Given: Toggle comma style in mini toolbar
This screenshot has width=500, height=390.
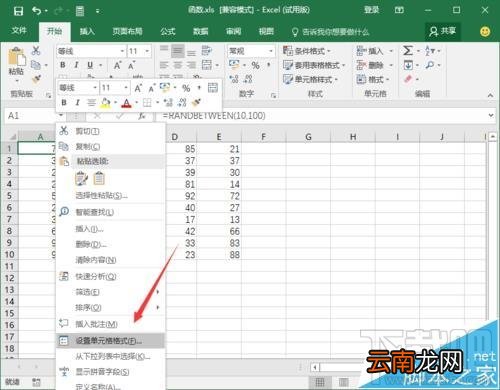Looking at the screenshot, I should point(199,88).
